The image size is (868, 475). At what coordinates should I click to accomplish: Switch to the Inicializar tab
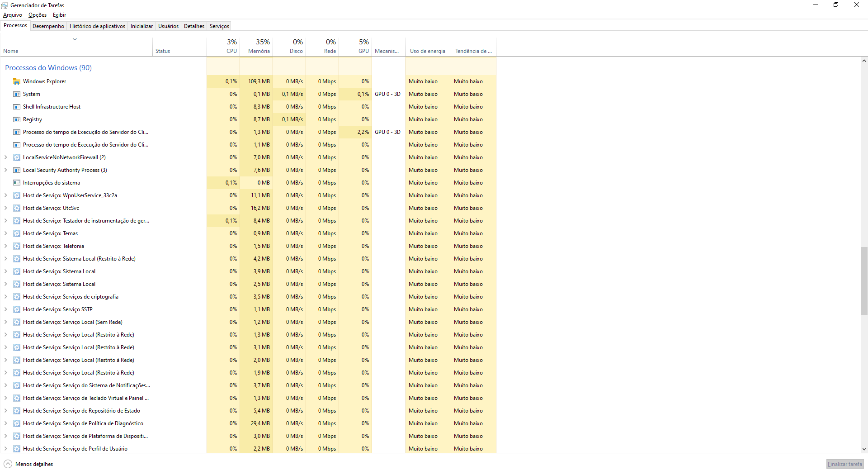click(x=142, y=26)
